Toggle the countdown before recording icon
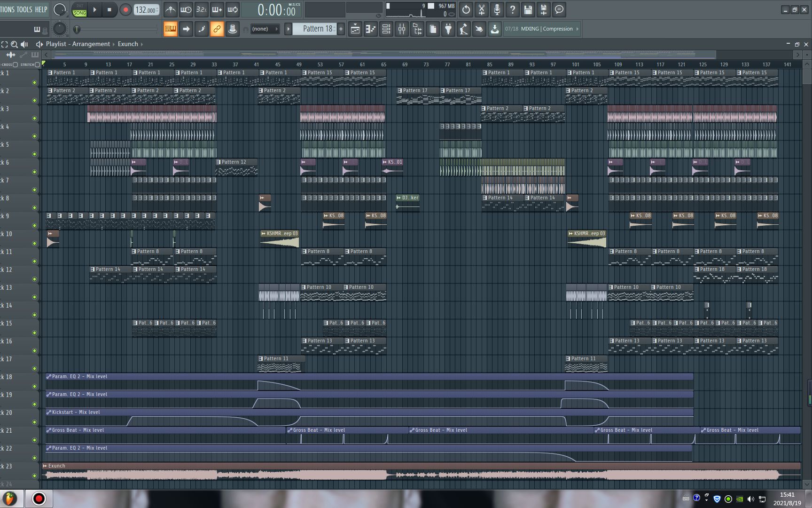Viewport: 812px width, 508px height. pyautogui.click(x=201, y=9)
